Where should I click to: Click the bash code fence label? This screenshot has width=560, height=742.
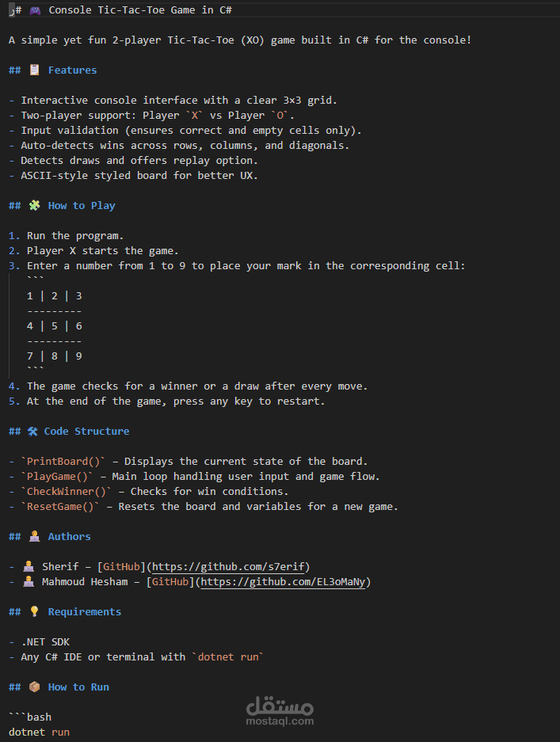39,717
